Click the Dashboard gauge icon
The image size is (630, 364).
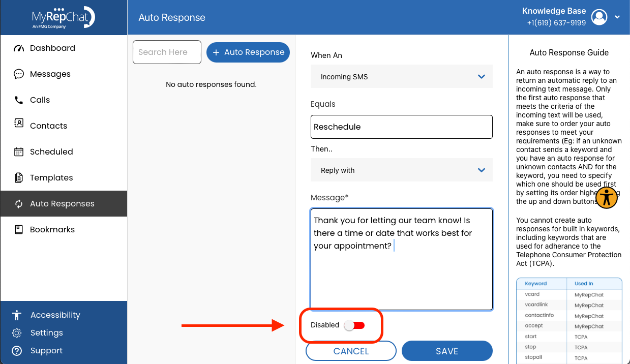[19, 48]
